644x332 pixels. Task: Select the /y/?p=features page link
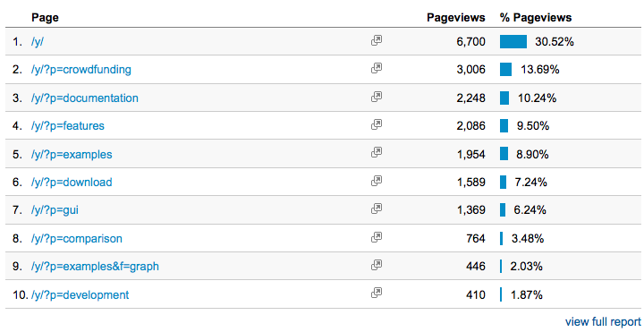tap(67, 126)
